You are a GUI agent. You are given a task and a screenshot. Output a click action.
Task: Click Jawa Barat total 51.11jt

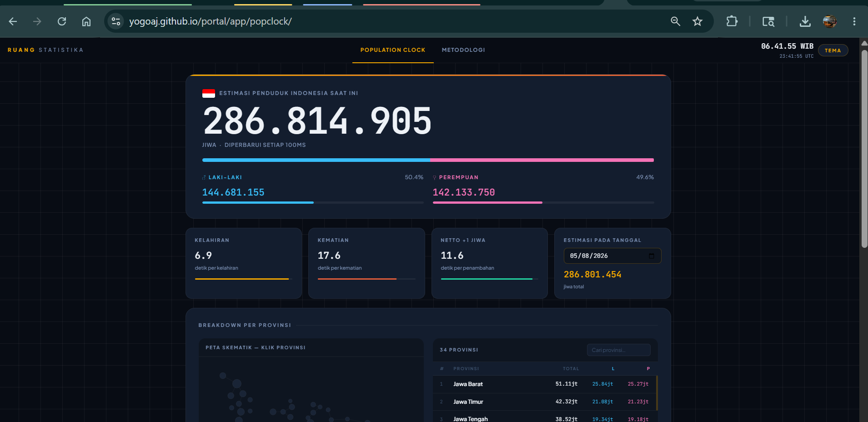[x=567, y=384]
